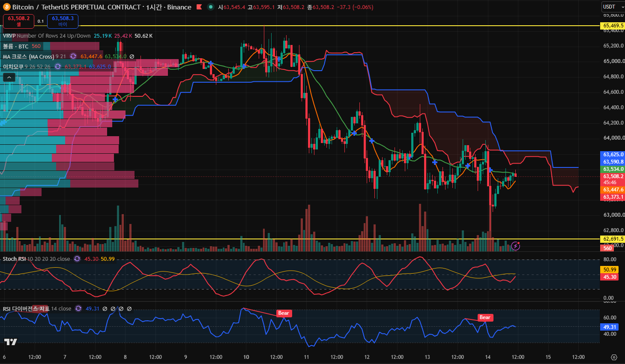Click the green 63,534.0 price axis label
The width and height of the screenshot is (625, 364).
point(613,169)
